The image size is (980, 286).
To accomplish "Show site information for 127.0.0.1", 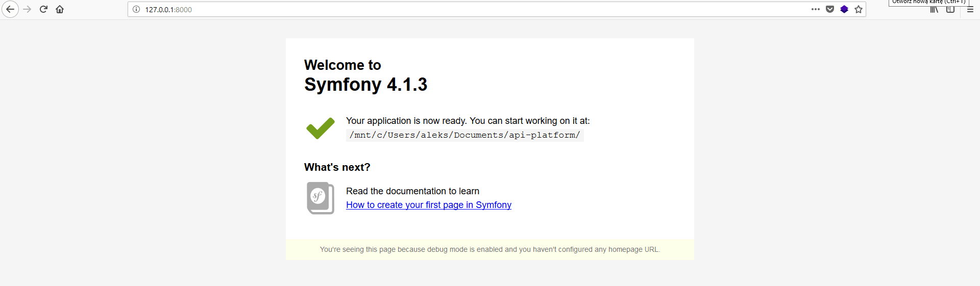I will [136, 9].
